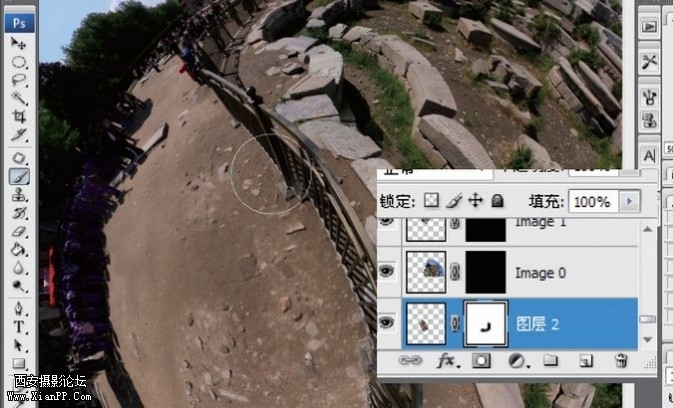Click the Photoshop Ps logo
The height and width of the screenshot is (408, 673).
coord(19,23)
